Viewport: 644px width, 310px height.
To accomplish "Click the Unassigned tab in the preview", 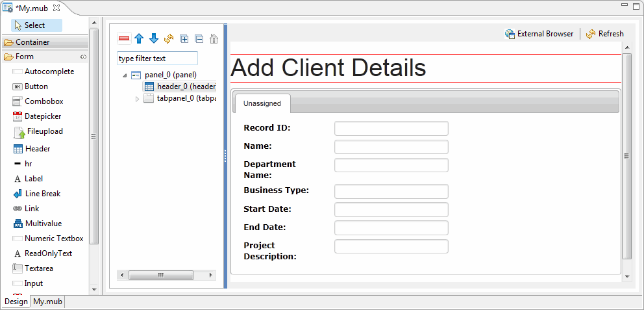I will click(262, 103).
